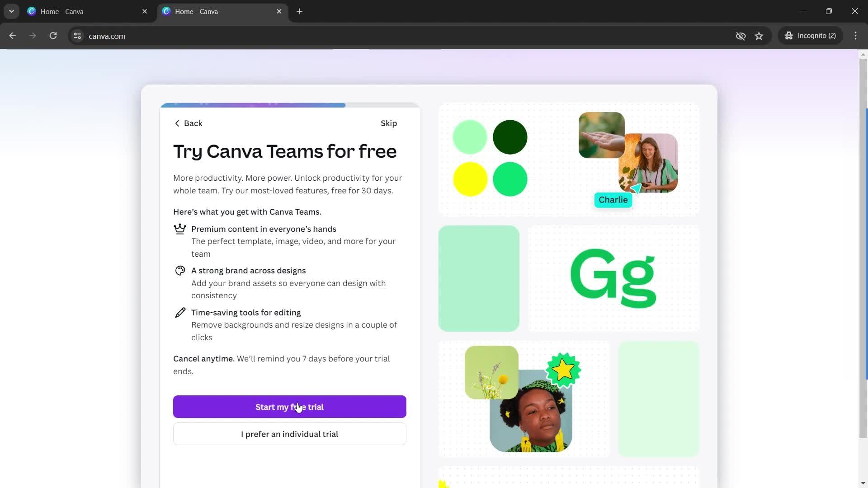Click the light mint green color circle
The width and height of the screenshot is (868, 488).
tap(470, 137)
